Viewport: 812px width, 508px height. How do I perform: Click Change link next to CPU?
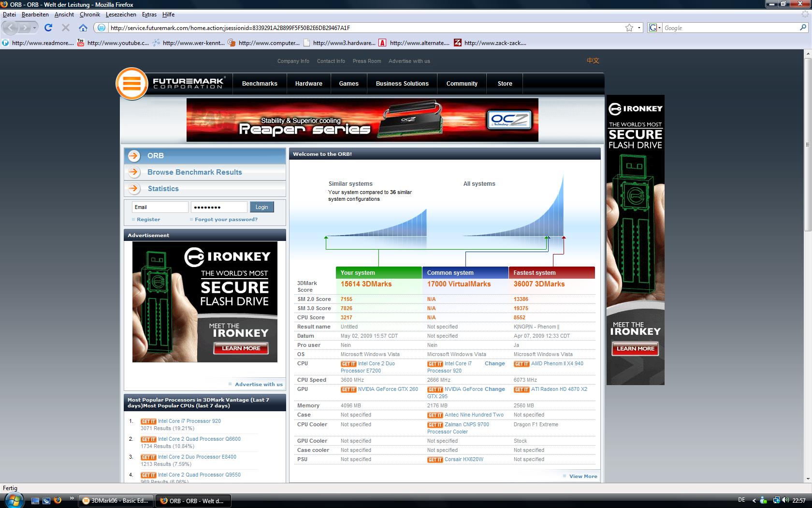[495, 363]
